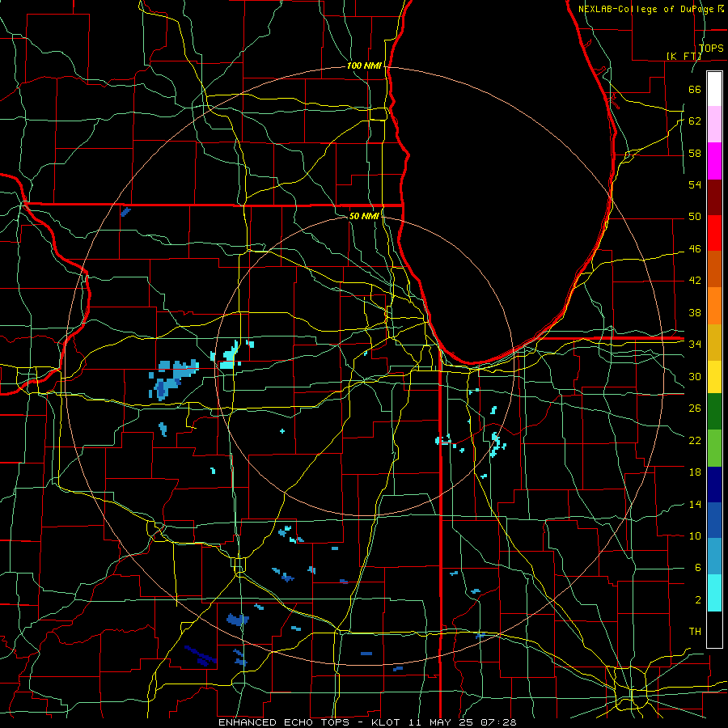
Task: Click the "07:28" timestamp
Action: (x=498, y=722)
